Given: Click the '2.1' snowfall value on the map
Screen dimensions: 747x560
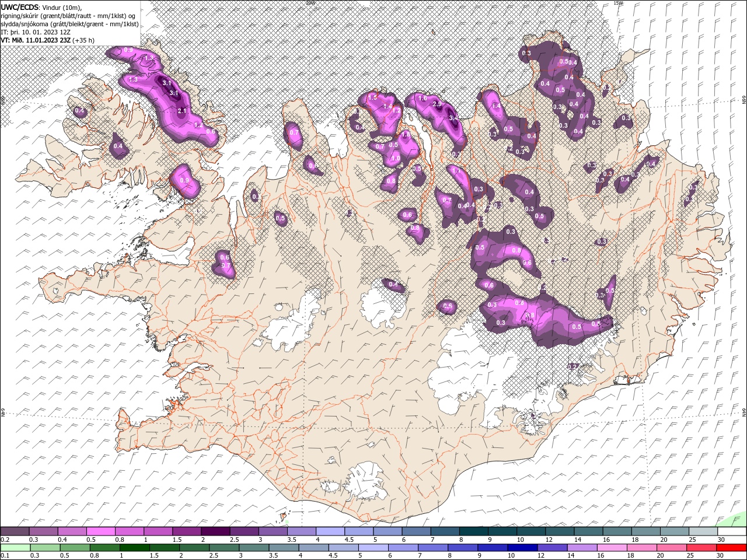Looking at the screenshot, I should (x=181, y=111).
